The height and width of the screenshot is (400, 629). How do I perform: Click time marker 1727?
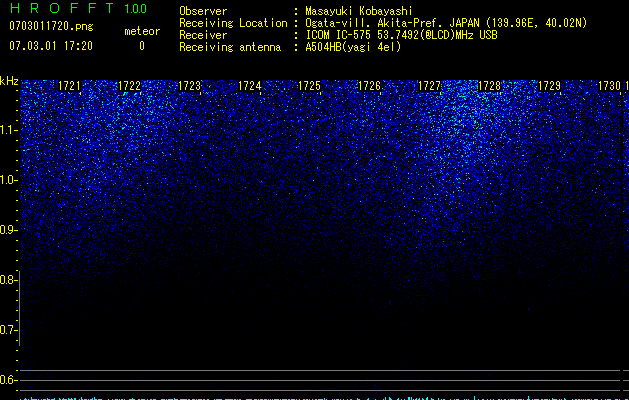pos(429,86)
